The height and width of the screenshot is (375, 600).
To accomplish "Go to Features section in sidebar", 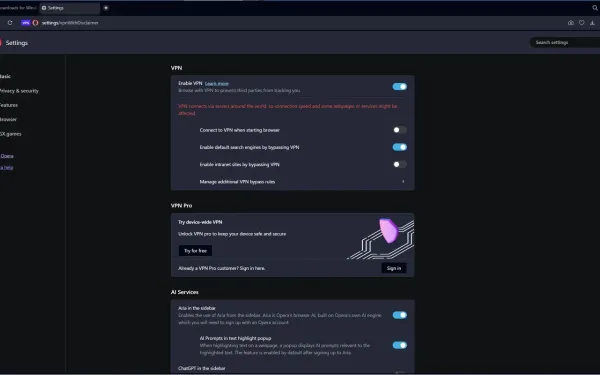I will [9, 105].
